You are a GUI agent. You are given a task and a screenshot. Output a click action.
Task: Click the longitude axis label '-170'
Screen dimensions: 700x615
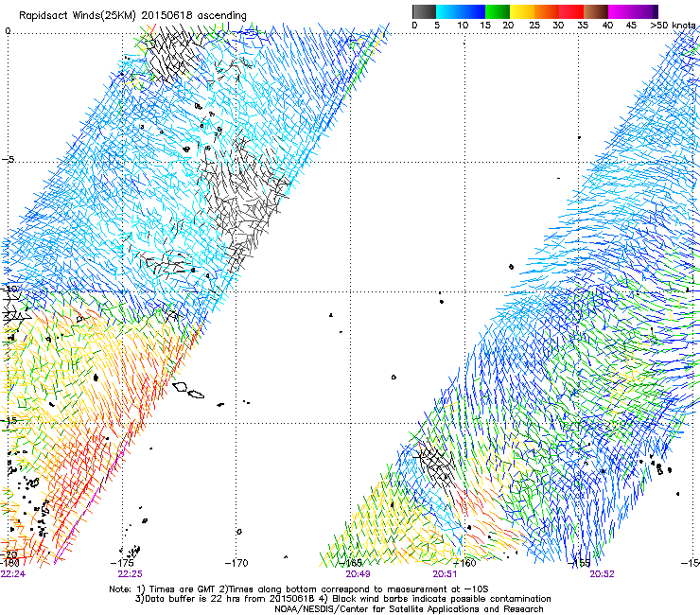236,563
